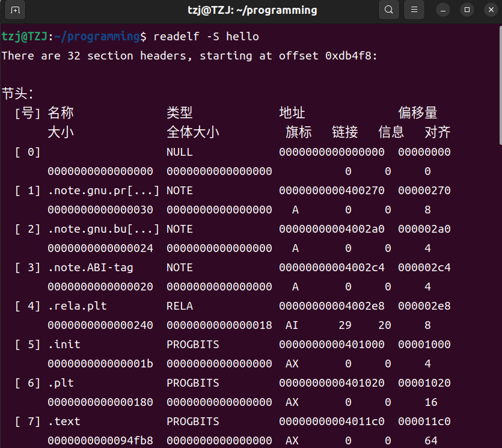Click the column header 全体大小
Image resolution: width=502 pixels, height=448 pixels.
coord(193,132)
